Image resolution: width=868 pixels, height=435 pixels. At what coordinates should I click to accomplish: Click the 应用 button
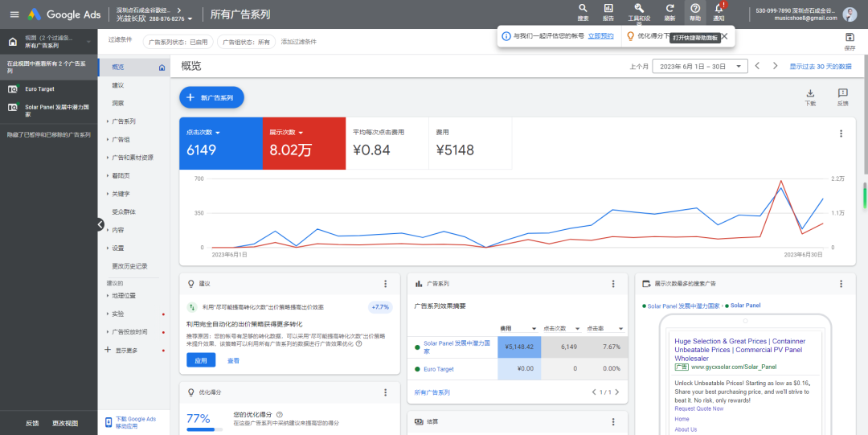click(x=201, y=361)
